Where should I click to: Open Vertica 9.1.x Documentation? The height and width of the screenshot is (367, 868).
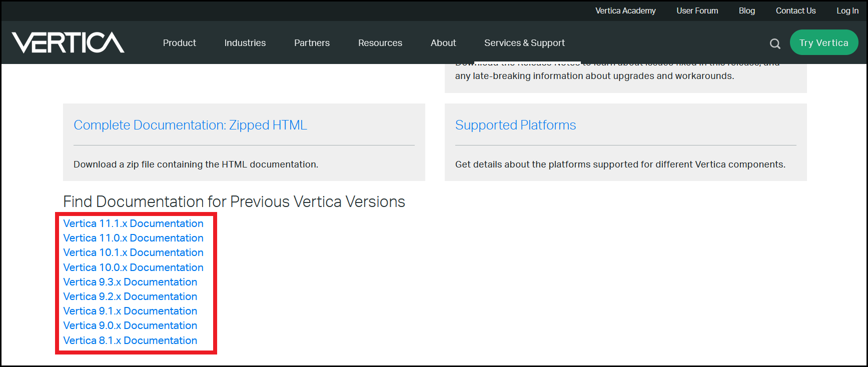130,311
